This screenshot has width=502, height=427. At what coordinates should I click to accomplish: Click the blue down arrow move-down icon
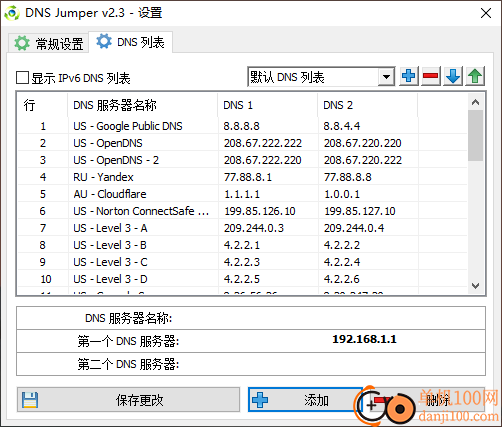[x=453, y=76]
